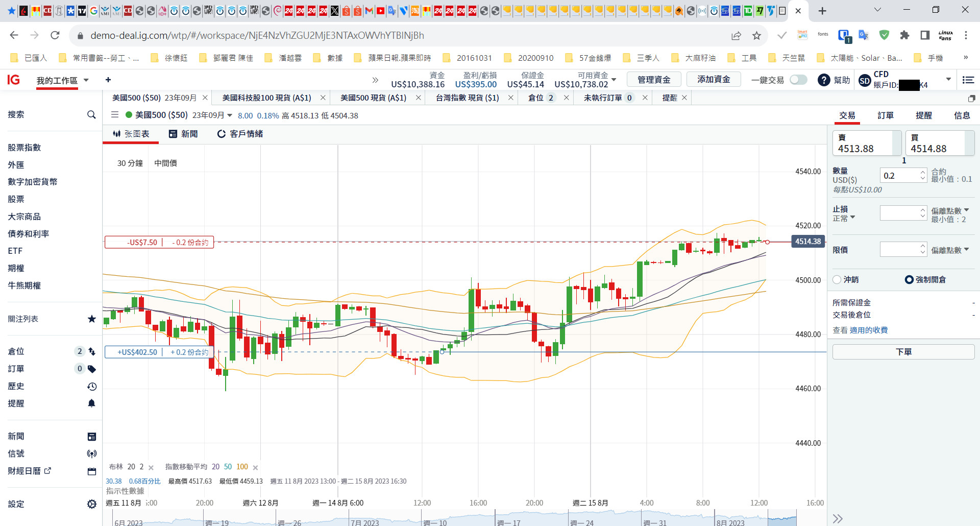Open the news icon in sidebar
Screen dimensions: 980x526
click(x=92, y=437)
